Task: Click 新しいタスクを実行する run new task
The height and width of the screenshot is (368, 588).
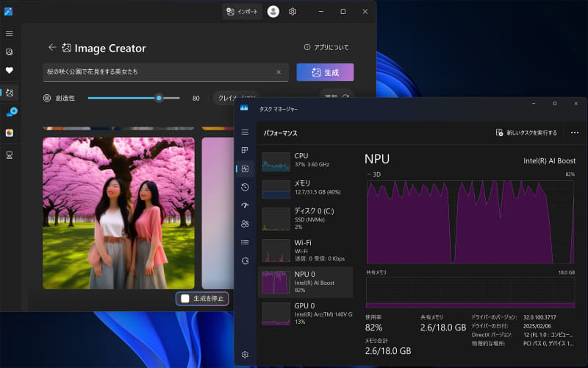Action: pos(526,132)
